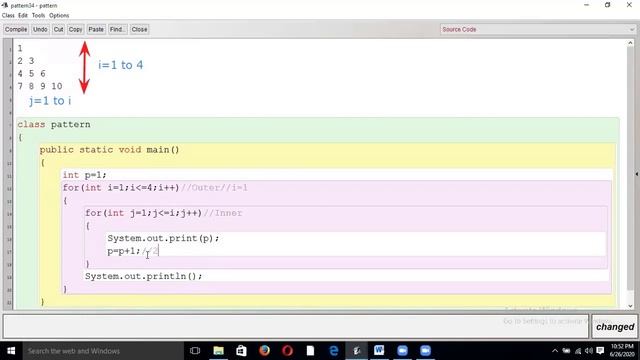
Task: Expand the Source Code view dropdown
Action: click(538, 29)
